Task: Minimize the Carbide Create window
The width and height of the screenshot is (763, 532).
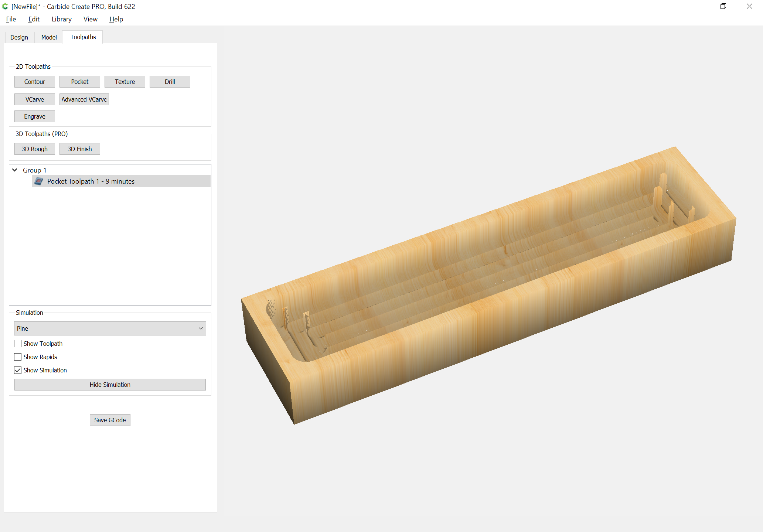Action: coord(698,6)
